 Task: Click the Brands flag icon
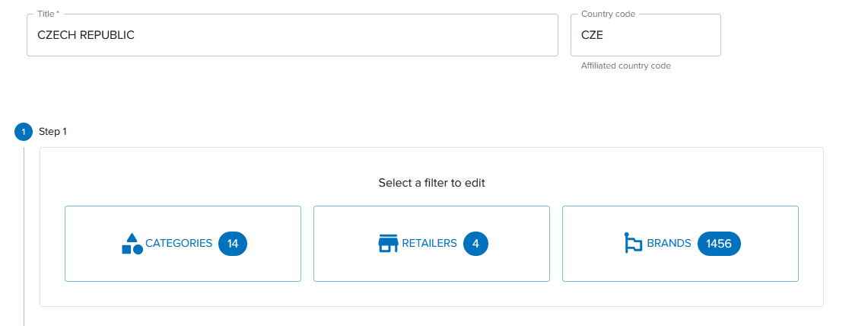(633, 244)
